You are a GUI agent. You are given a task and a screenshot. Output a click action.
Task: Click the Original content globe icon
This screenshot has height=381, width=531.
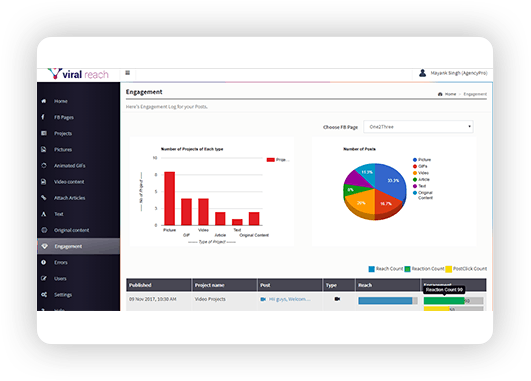(44, 230)
